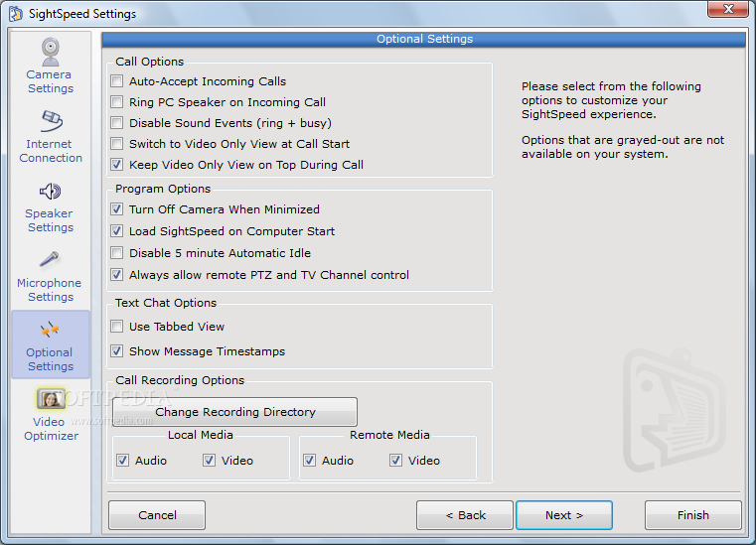Open the Video Optimizer icon
The width and height of the screenshot is (756, 545).
(51, 399)
